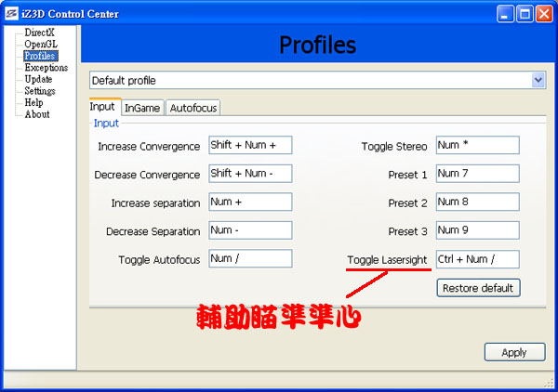Click the Decrease Convergence label
Image resolution: width=558 pixels, height=392 pixels.
(147, 175)
